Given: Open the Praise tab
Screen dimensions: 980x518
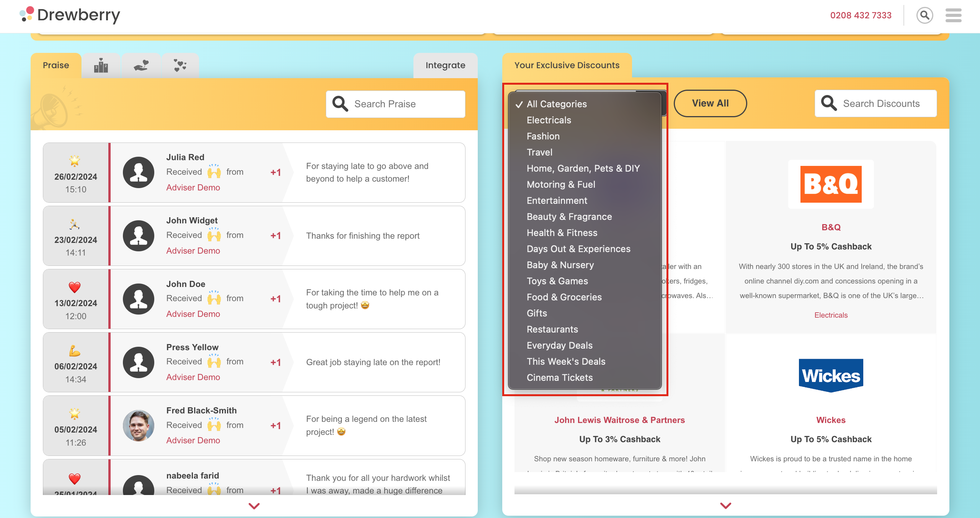Looking at the screenshot, I should click(56, 66).
